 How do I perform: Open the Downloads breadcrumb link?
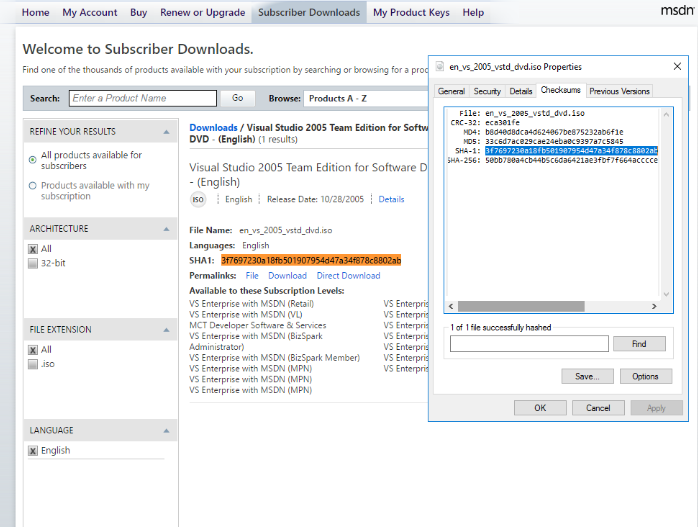coord(213,128)
